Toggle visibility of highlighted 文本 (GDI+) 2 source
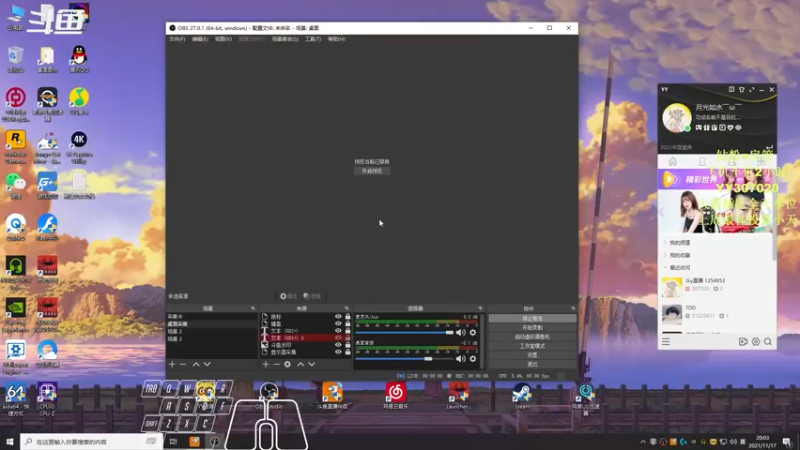 pyautogui.click(x=338, y=338)
